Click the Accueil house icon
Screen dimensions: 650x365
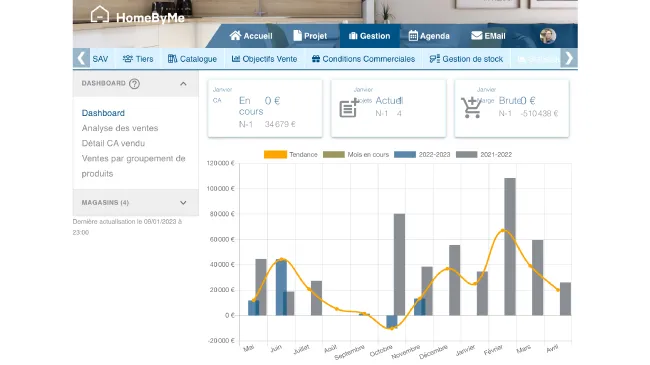click(235, 36)
